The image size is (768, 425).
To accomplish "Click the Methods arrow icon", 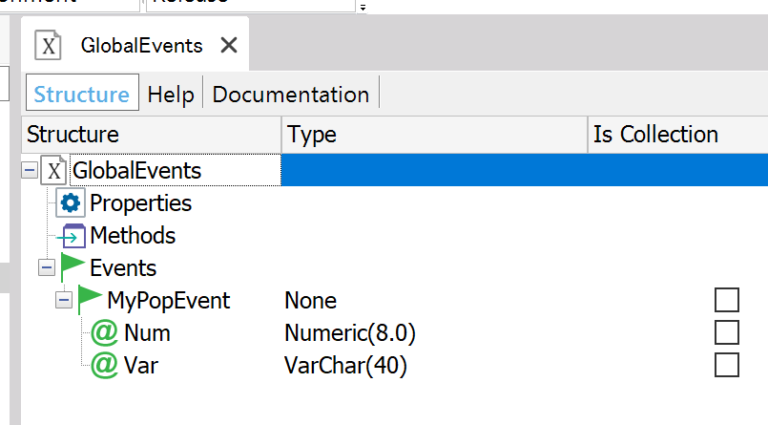I will pos(72,236).
